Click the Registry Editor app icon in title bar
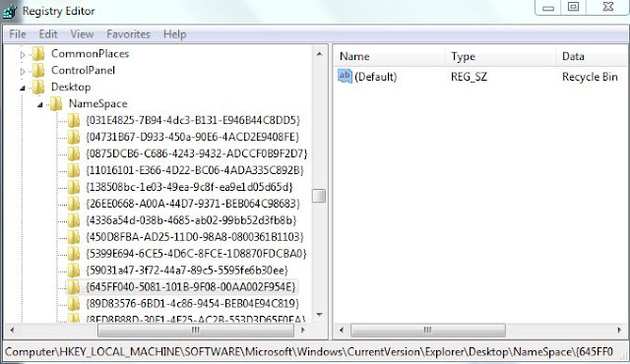 (x=10, y=11)
